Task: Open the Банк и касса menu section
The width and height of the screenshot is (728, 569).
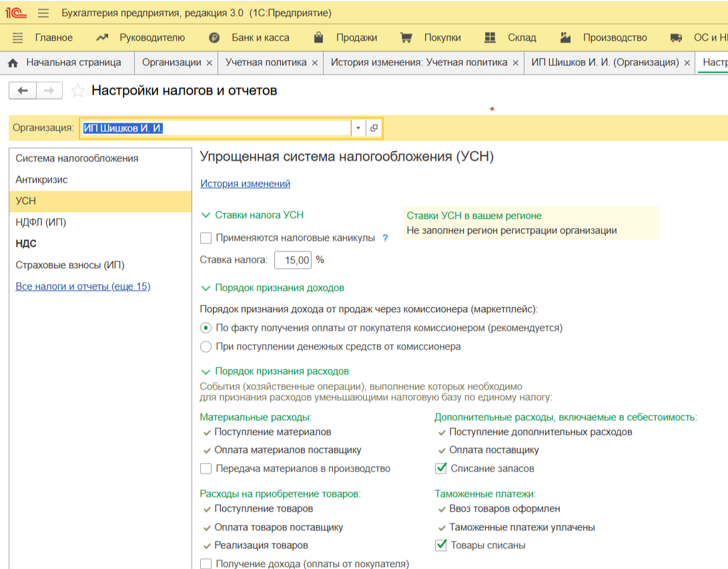Action: [260, 37]
